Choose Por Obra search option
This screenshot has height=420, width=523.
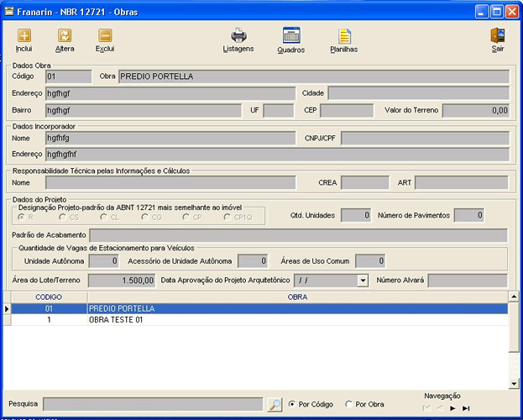click(348, 404)
